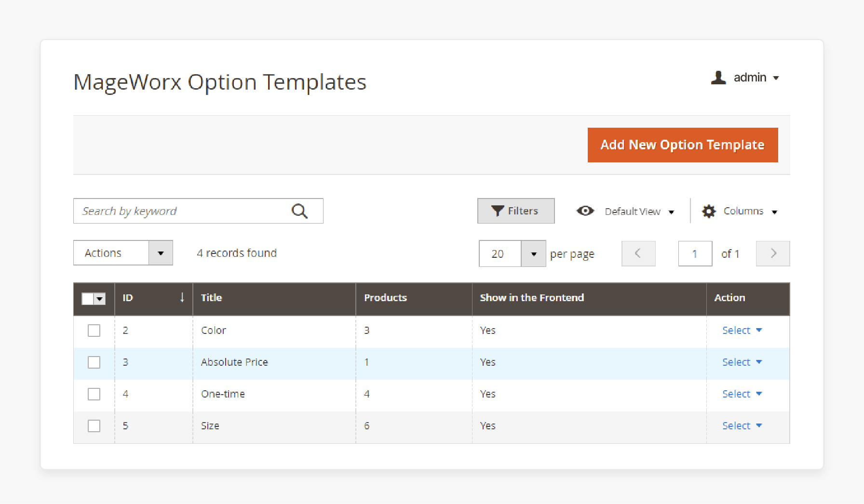This screenshot has height=504, width=864.
Task: Open the Filters panel
Action: click(x=516, y=211)
